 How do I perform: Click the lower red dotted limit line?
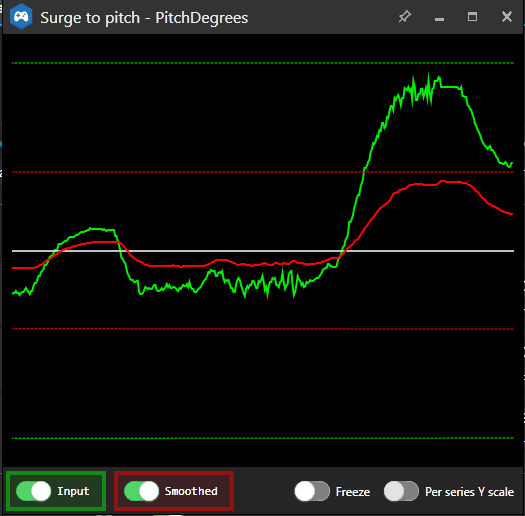click(263, 329)
